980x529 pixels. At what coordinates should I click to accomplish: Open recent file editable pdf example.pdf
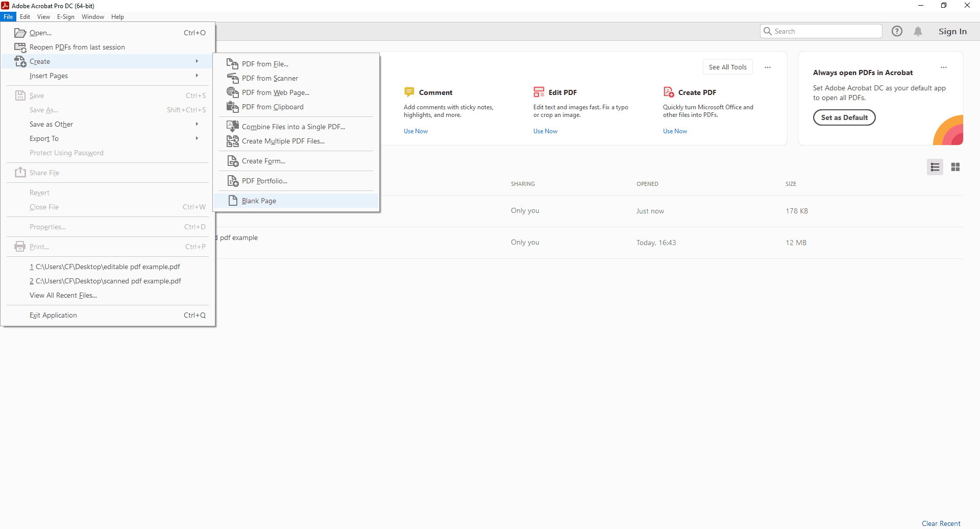point(108,267)
